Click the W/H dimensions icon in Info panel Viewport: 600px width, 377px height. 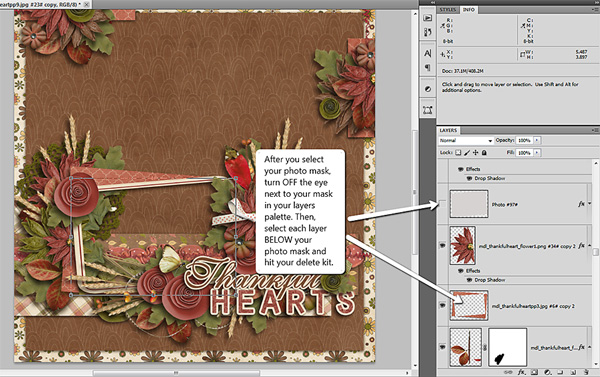[522, 54]
